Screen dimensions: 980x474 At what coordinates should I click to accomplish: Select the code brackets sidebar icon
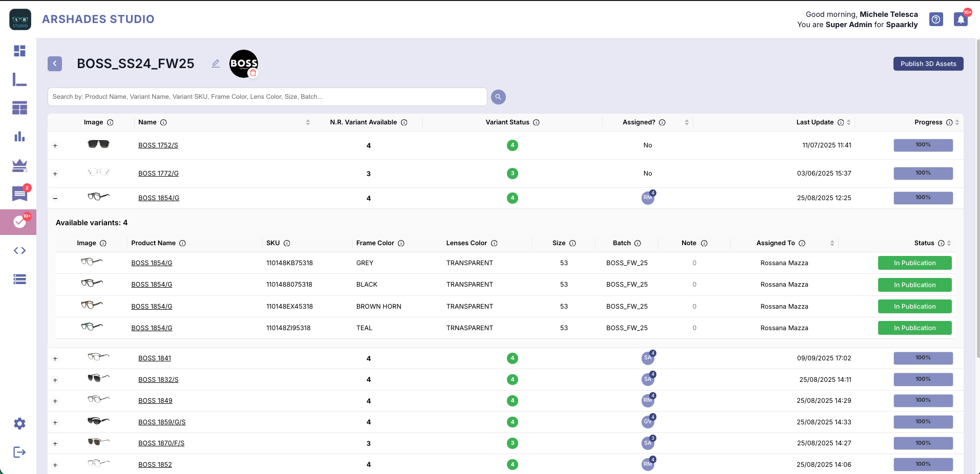(19, 250)
